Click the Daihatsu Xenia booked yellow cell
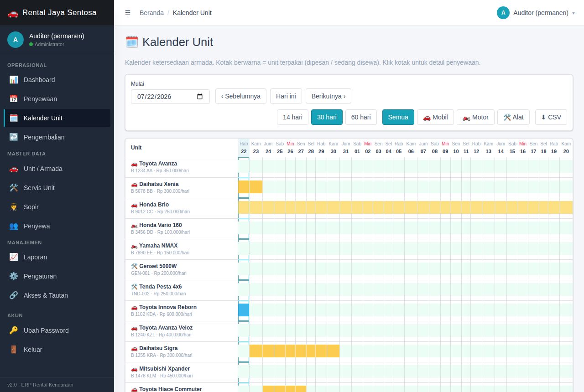Screen dimensions: 584x392 [x=250, y=187]
